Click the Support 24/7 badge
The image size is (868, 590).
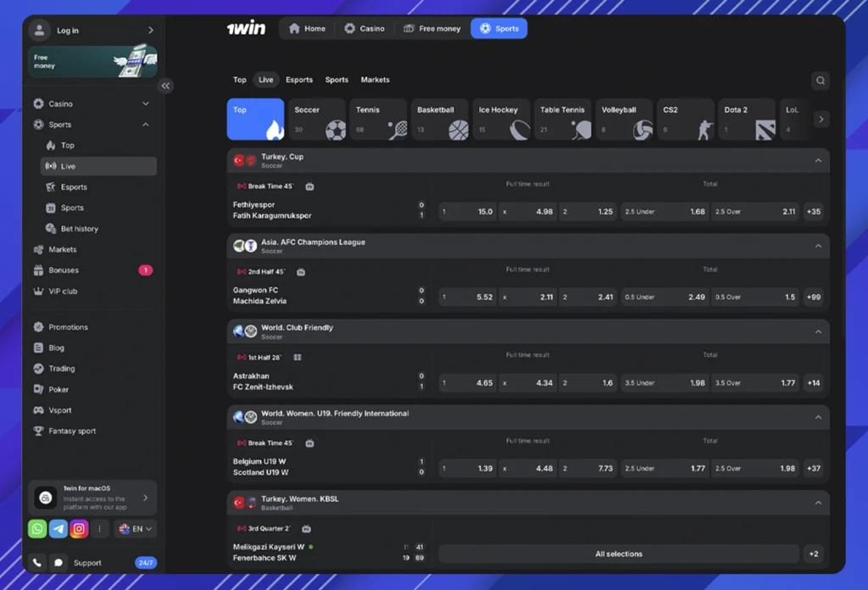(x=146, y=563)
